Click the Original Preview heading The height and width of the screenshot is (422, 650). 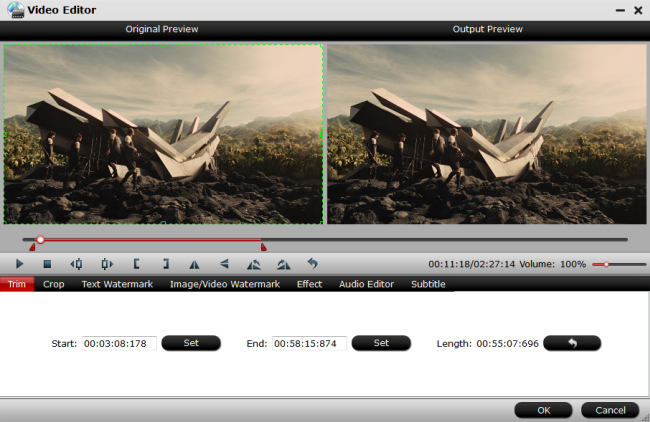pos(162,29)
